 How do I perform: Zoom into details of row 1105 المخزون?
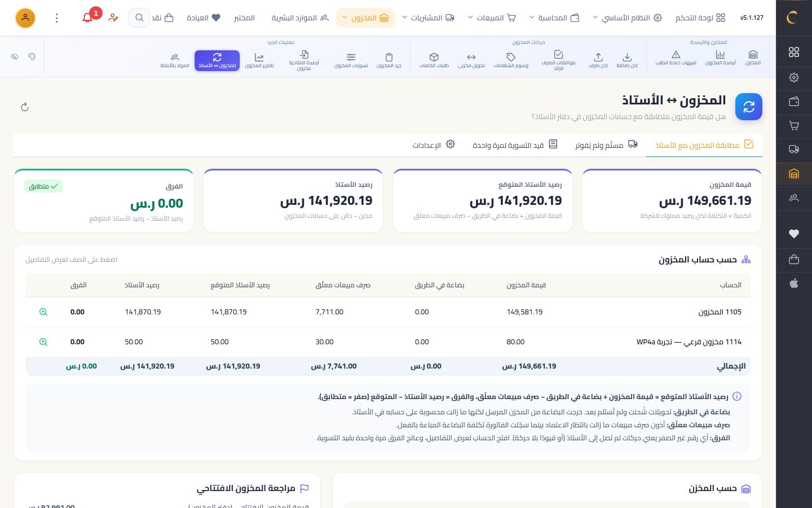click(43, 312)
